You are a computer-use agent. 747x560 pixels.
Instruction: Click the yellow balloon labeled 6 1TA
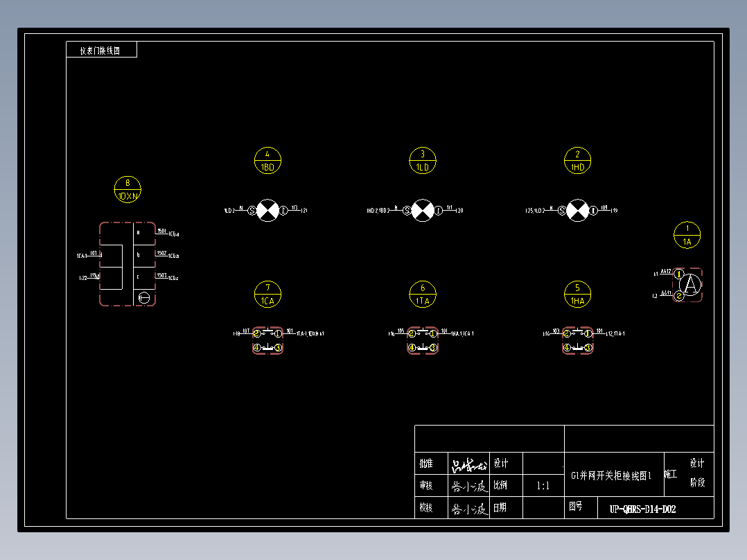click(x=423, y=294)
